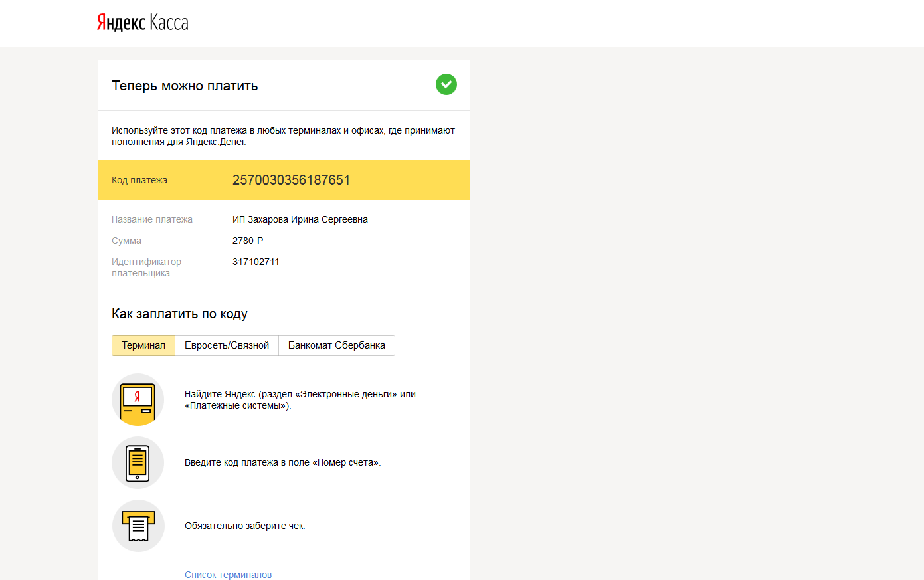The width and height of the screenshot is (924, 580).
Task: Click payment code 257003035618​7651
Action: (x=291, y=180)
